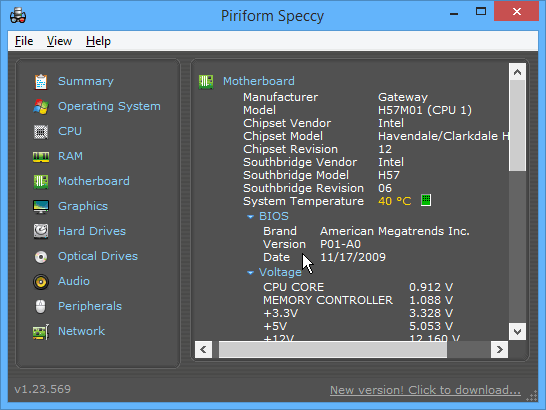Click the horizontal scrollbar left arrow
Viewport: 546px width, 410px height.
pos(203,349)
